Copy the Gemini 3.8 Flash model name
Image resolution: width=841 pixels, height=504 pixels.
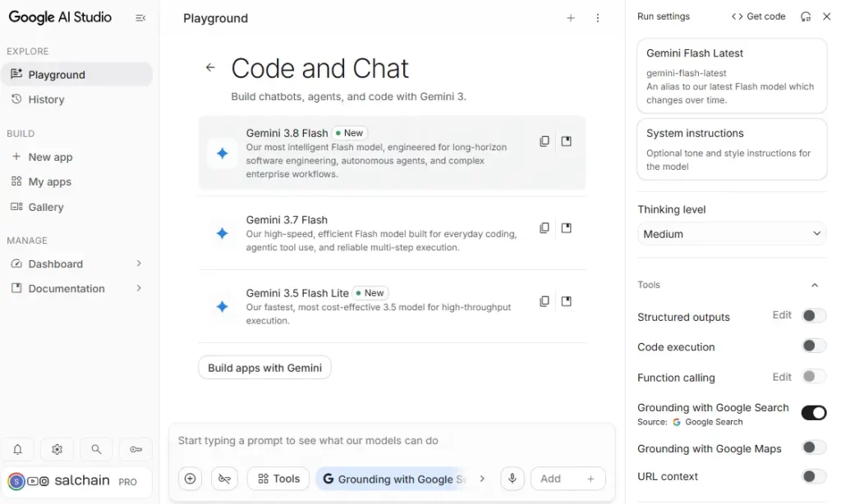coord(545,141)
